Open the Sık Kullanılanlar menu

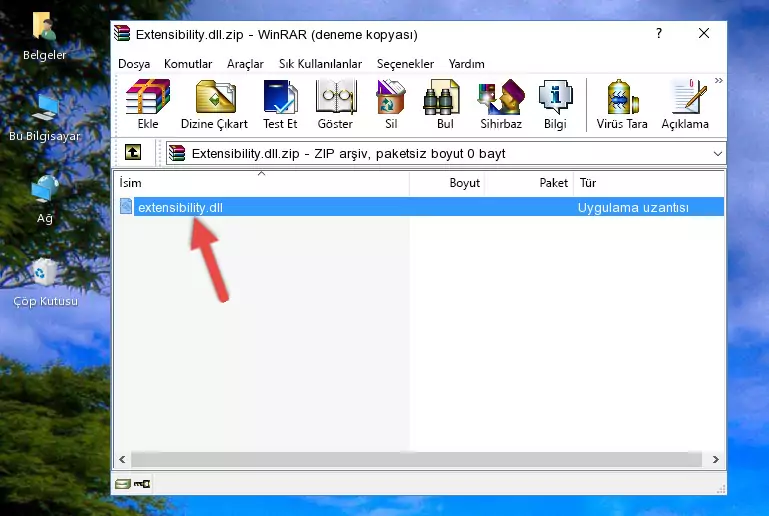tap(320, 64)
